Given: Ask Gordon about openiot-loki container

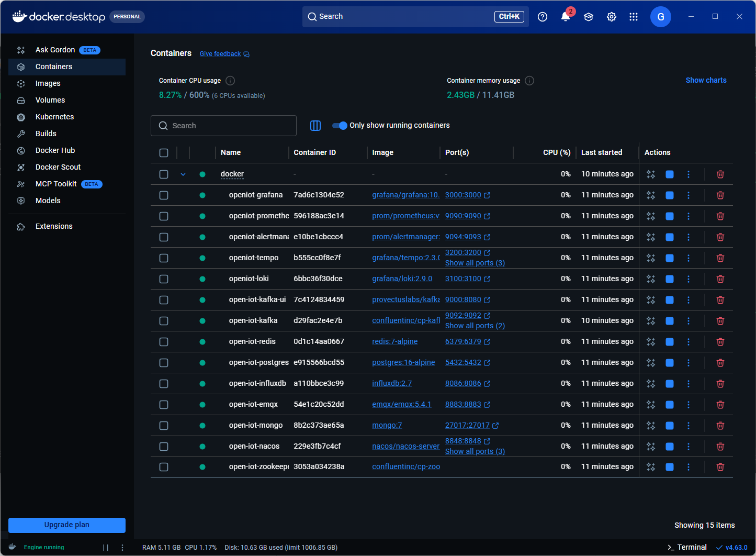Looking at the screenshot, I should click(651, 279).
